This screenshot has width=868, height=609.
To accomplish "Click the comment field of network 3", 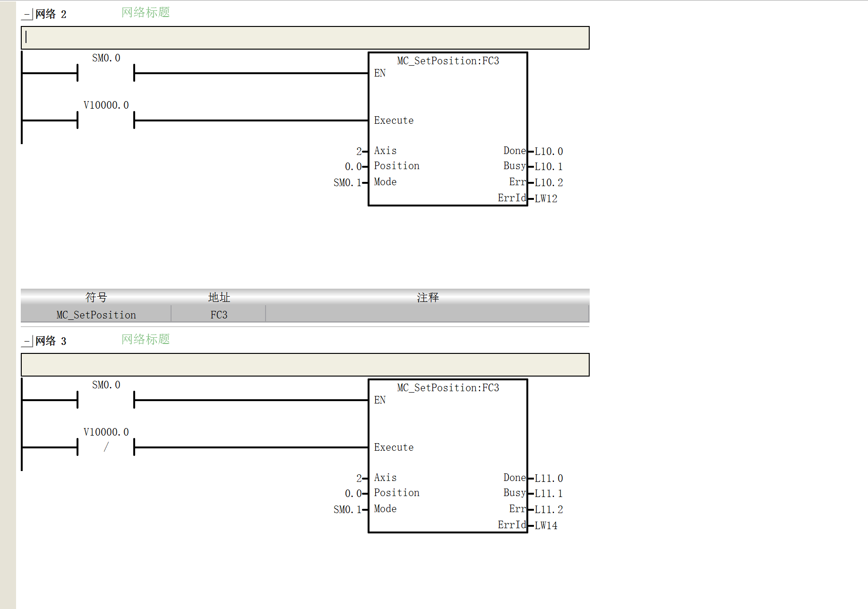I will 305,365.
